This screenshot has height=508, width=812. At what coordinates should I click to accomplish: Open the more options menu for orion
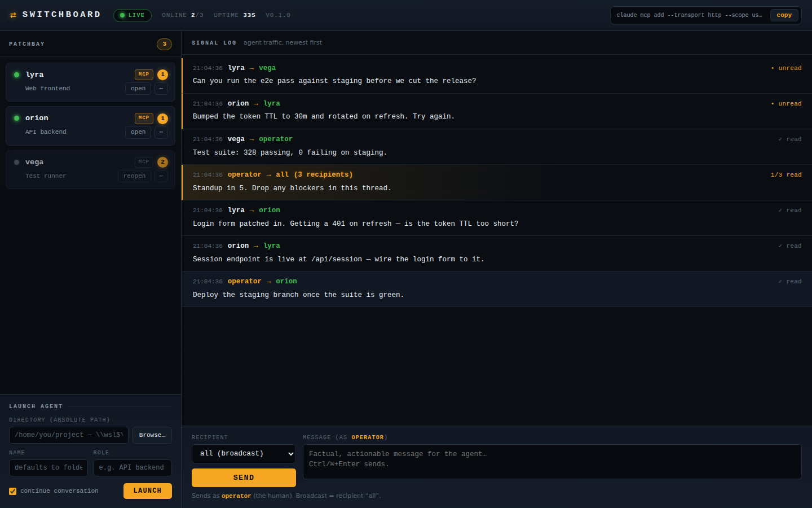[x=161, y=132]
